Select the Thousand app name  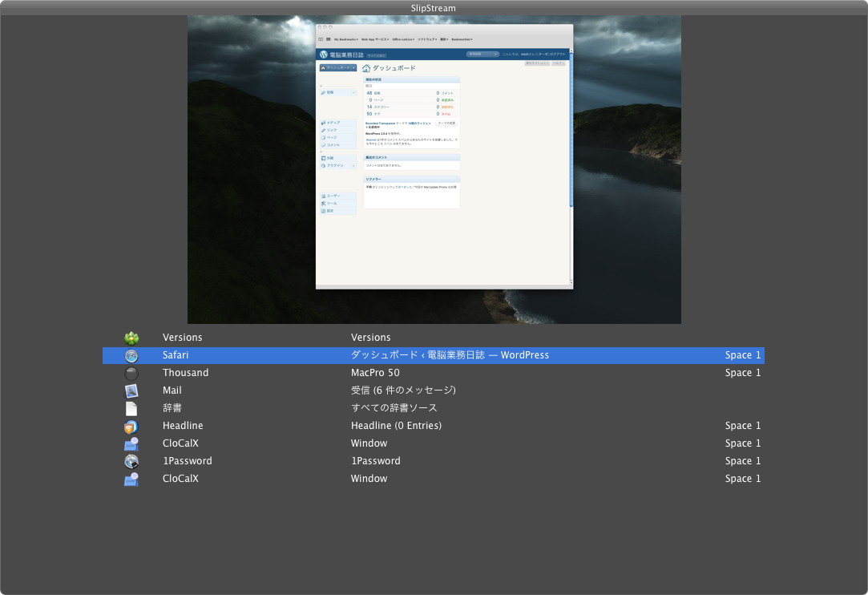pyautogui.click(x=185, y=373)
